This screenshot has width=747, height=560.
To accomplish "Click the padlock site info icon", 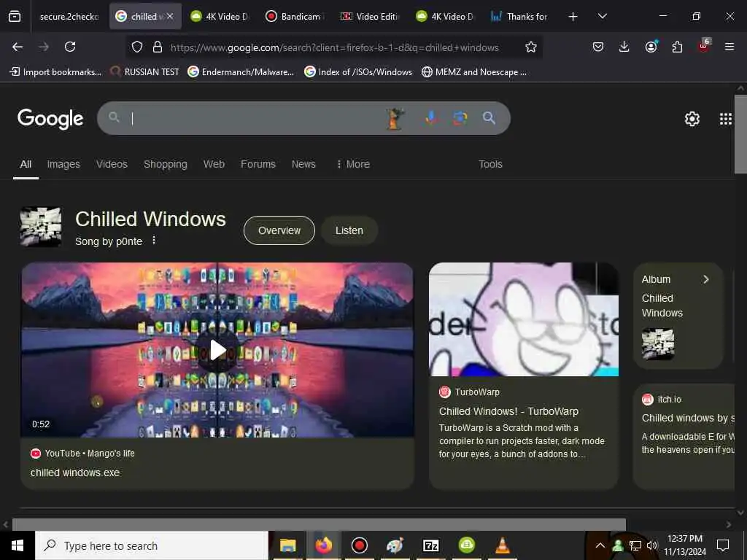I will click(x=158, y=47).
